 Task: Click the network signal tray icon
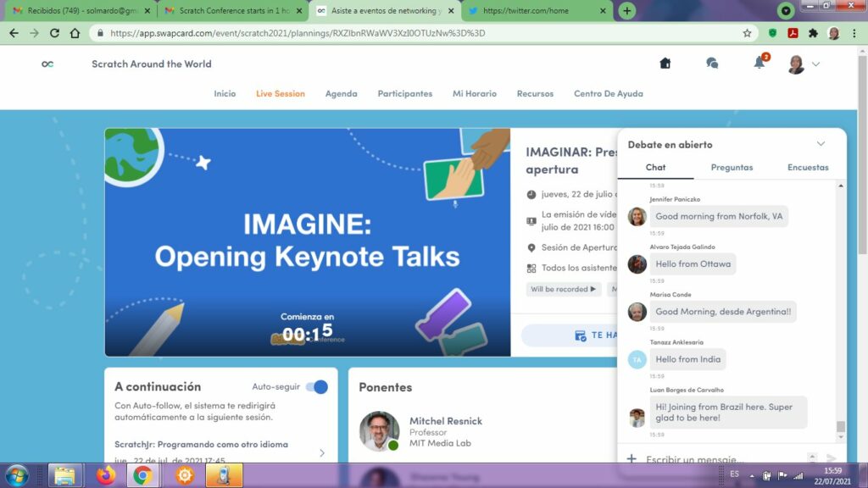pos(798,476)
